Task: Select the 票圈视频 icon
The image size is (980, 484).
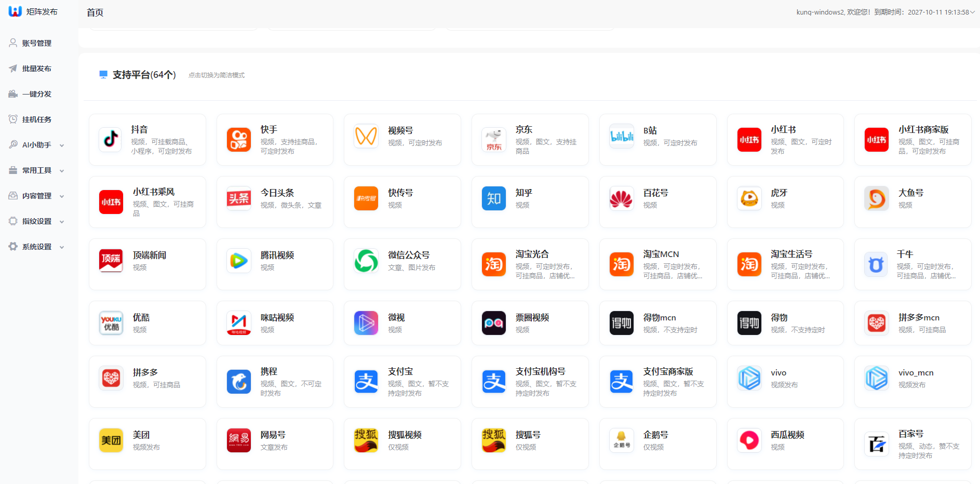Action: 494,323
